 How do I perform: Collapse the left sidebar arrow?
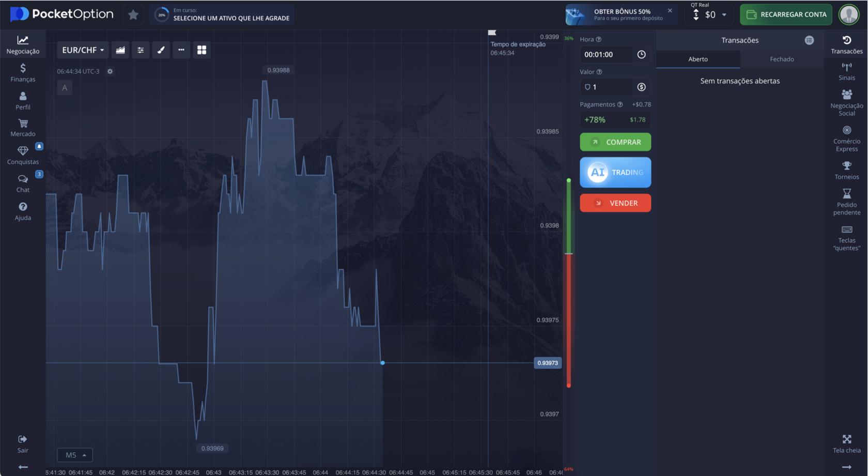point(23,467)
